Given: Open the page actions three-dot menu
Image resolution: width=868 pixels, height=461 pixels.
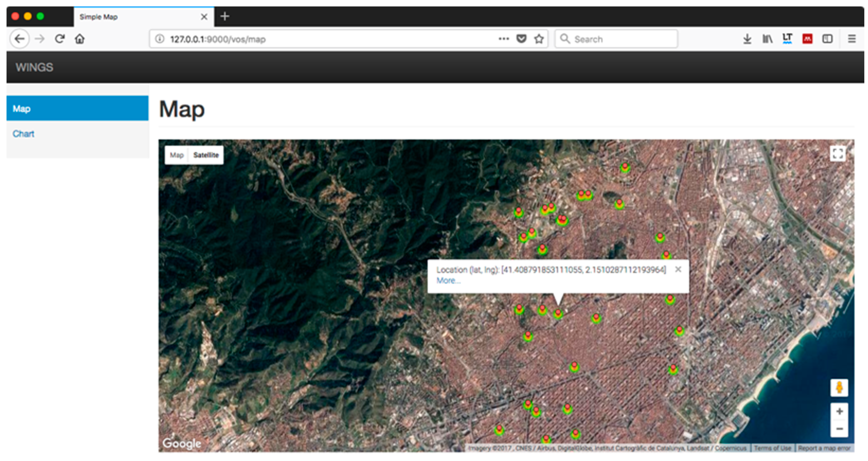Looking at the screenshot, I should click(x=504, y=39).
